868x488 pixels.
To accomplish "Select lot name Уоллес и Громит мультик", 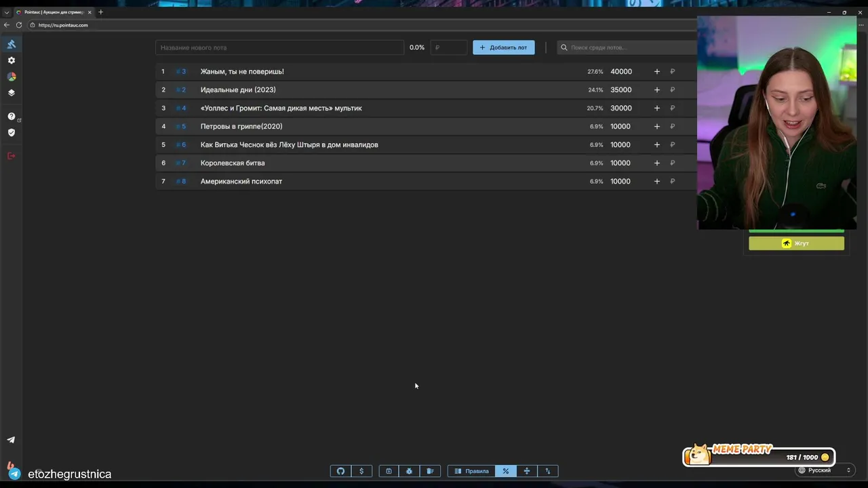I will coord(281,108).
